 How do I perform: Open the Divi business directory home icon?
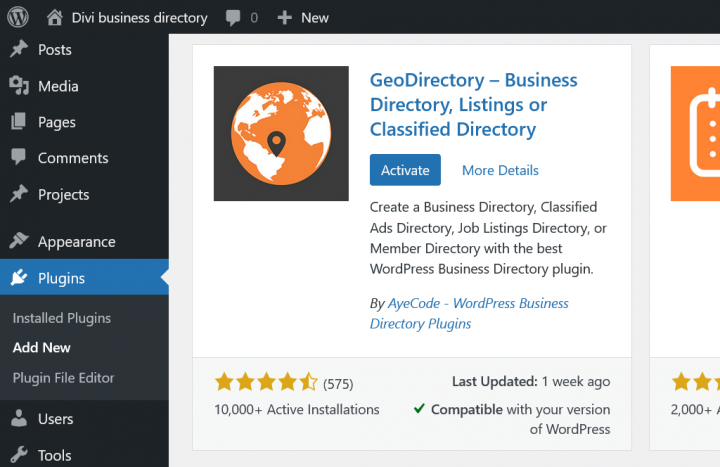[x=55, y=17]
